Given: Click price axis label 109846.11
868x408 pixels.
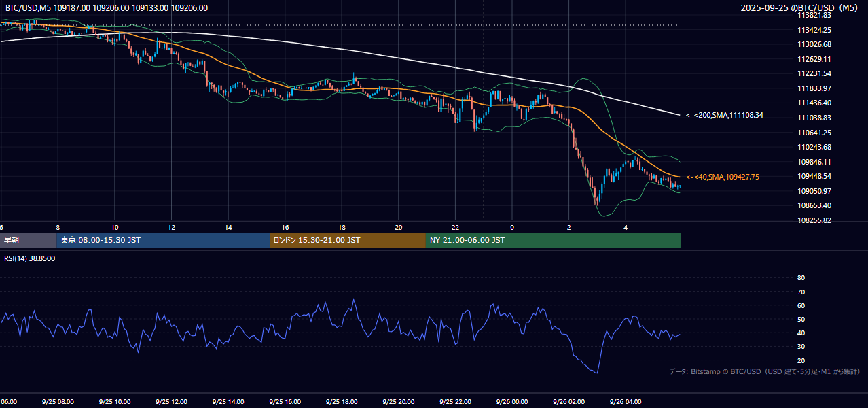Looking at the screenshot, I should tap(814, 162).
